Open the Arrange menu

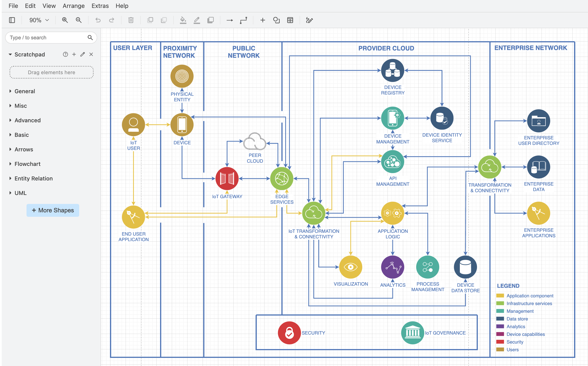[73, 6]
